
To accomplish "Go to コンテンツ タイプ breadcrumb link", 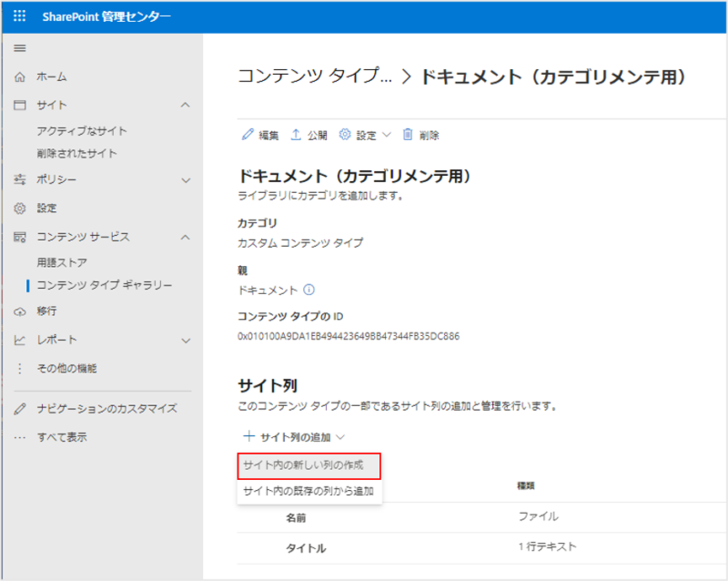I will 315,77.
